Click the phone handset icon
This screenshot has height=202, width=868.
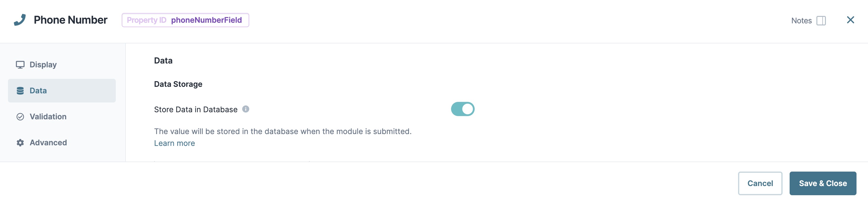(19, 20)
